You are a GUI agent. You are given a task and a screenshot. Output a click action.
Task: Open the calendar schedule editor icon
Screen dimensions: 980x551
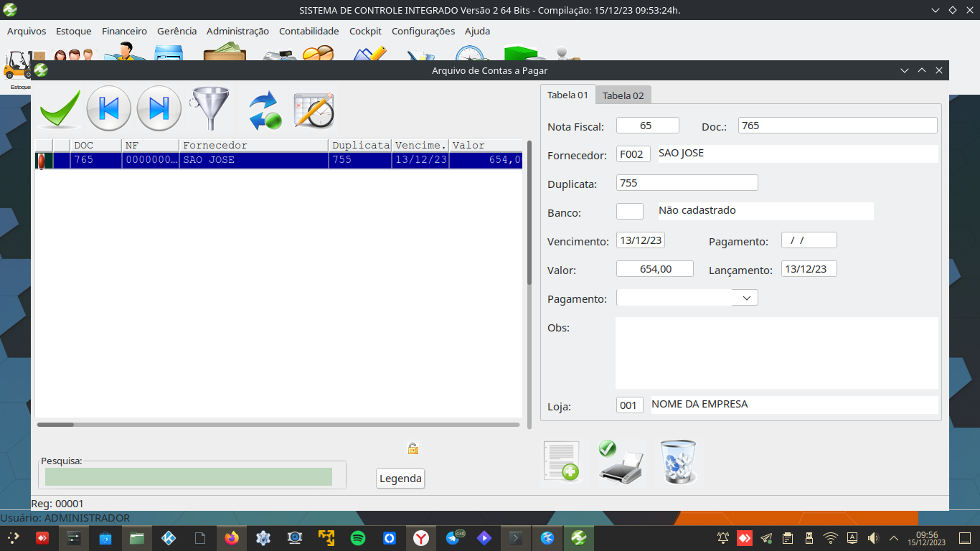[314, 110]
